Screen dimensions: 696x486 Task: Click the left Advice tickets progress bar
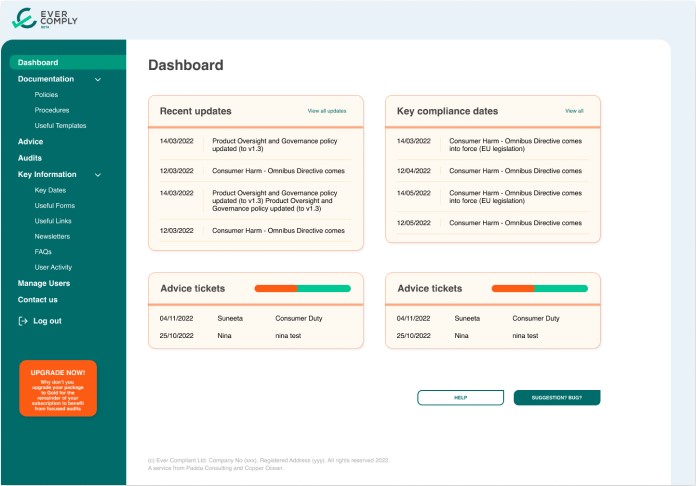point(302,288)
